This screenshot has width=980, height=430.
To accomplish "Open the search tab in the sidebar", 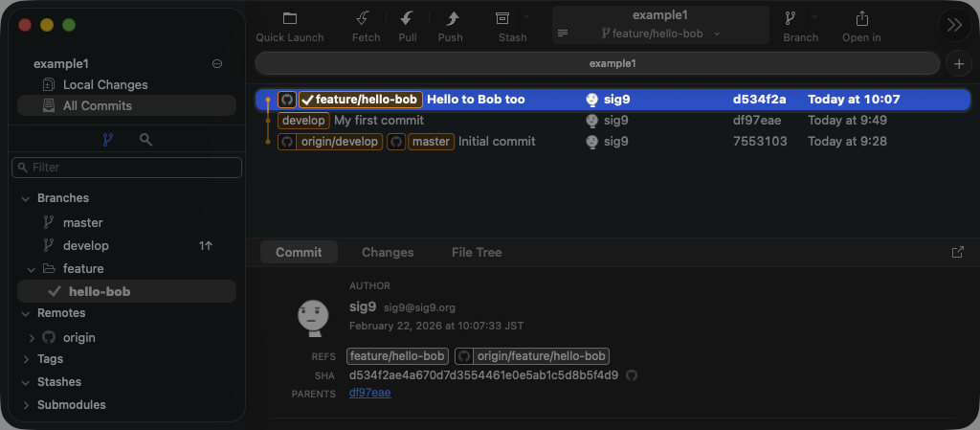I will [x=145, y=140].
